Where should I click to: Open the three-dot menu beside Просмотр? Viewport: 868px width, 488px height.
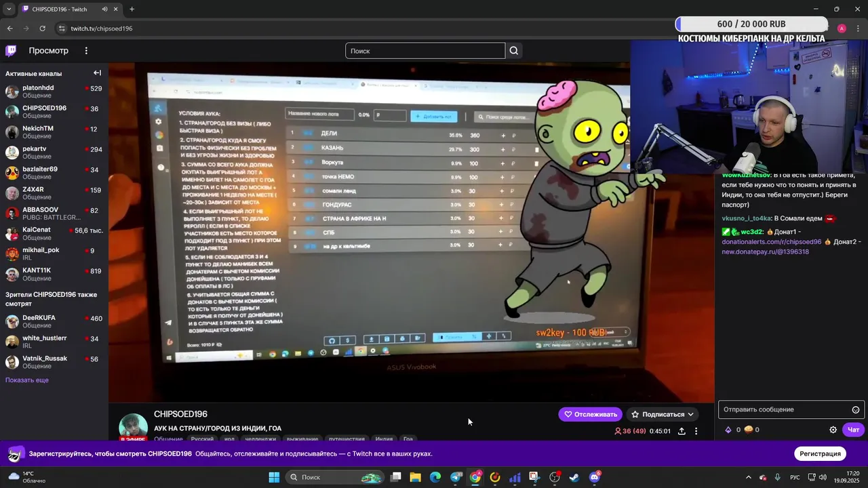[x=86, y=51]
